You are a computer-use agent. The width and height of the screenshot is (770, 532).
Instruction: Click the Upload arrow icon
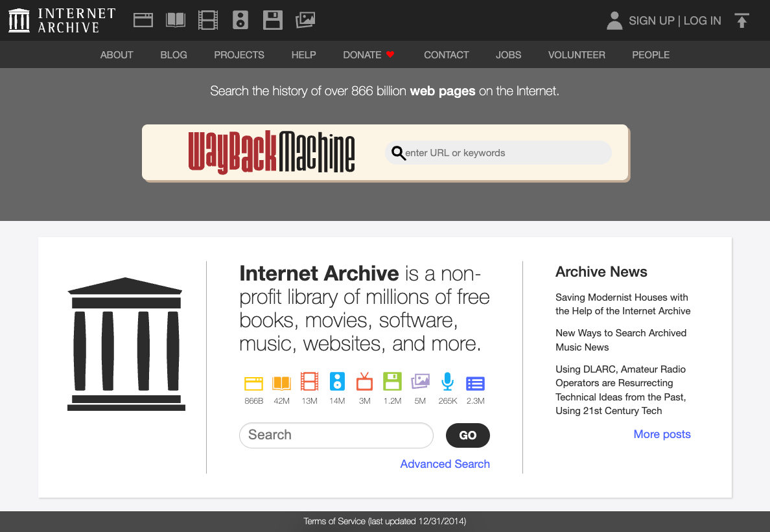tap(741, 21)
